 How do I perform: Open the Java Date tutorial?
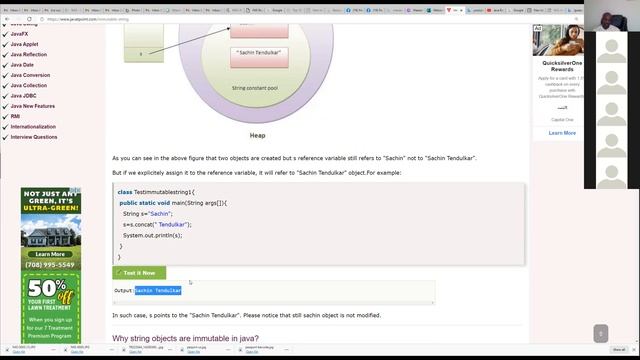point(22,65)
